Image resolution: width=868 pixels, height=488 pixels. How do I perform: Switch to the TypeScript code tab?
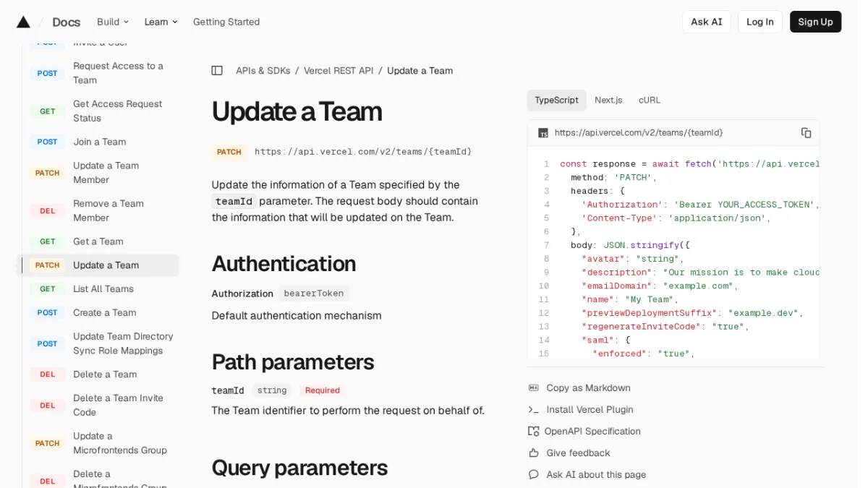click(x=556, y=100)
